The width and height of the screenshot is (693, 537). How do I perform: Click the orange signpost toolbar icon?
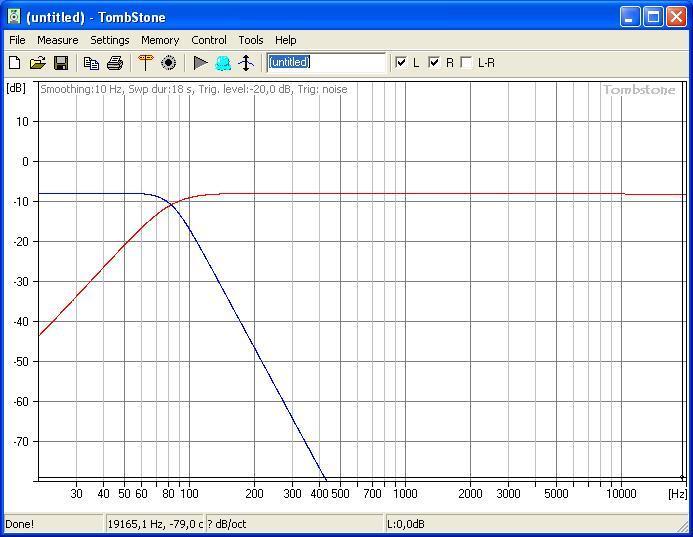tap(145, 63)
